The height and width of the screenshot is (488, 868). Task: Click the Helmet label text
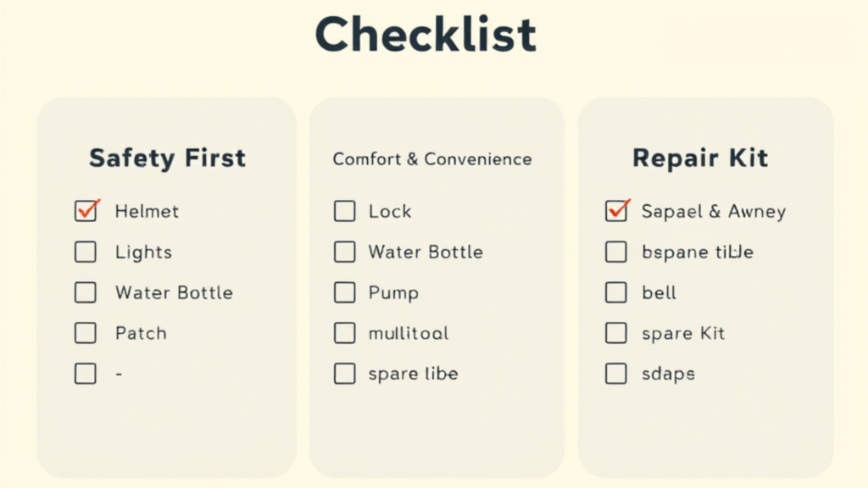(147, 211)
